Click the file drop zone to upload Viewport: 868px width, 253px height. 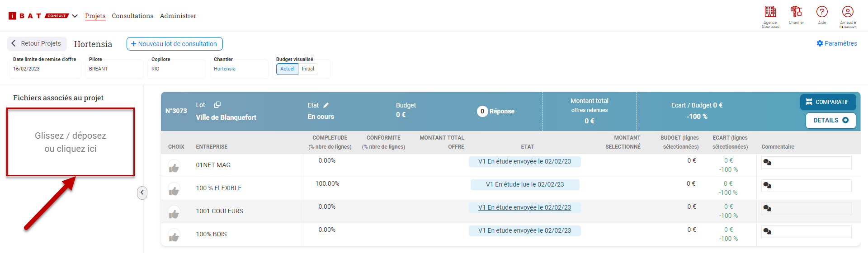tap(71, 142)
